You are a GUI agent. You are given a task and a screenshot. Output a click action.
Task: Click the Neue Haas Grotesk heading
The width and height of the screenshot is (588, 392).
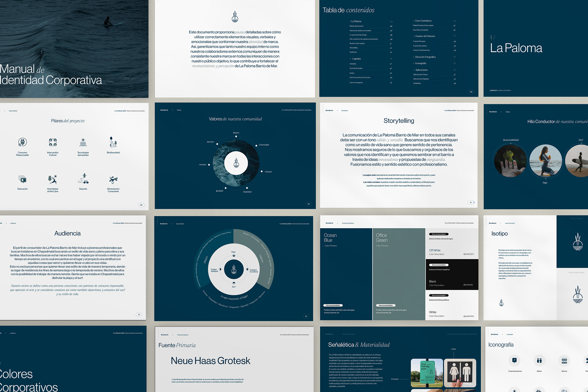210,361
